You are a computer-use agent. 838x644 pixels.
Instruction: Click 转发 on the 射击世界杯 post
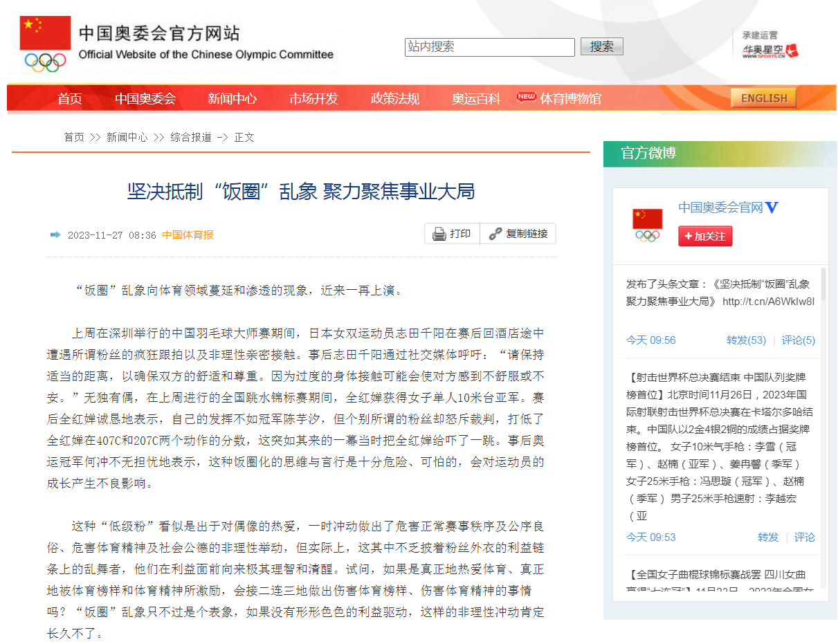[x=768, y=537]
